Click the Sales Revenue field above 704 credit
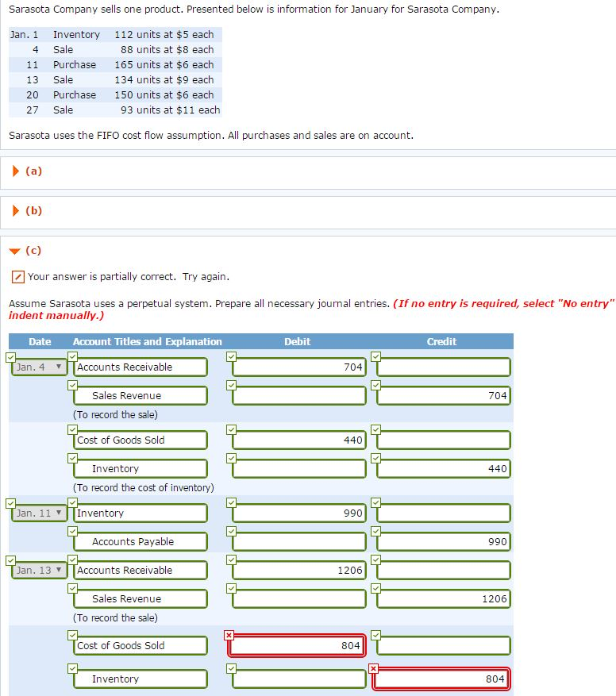616x696 pixels. click(x=141, y=395)
